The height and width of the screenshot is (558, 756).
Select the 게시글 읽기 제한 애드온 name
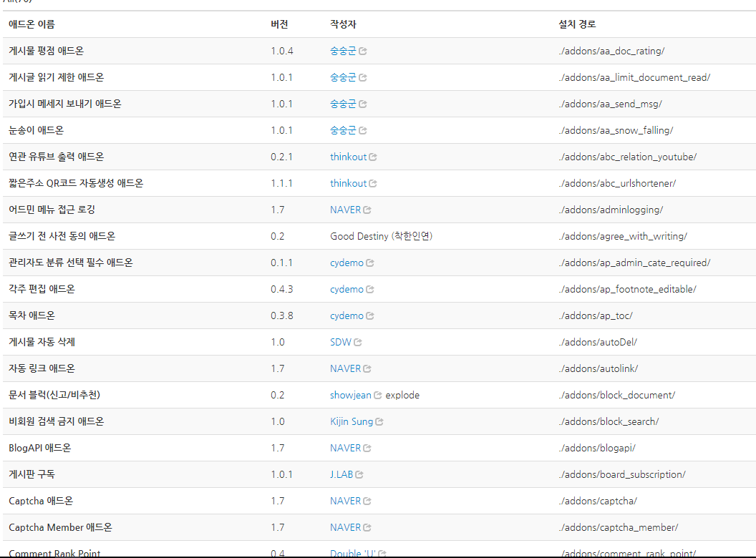coord(56,77)
